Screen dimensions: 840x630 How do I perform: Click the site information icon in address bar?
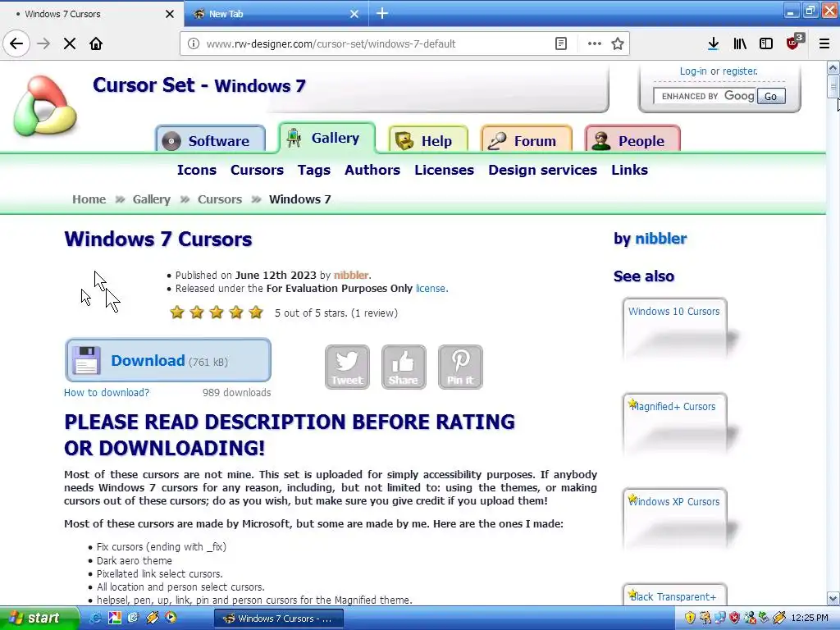pos(194,43)
